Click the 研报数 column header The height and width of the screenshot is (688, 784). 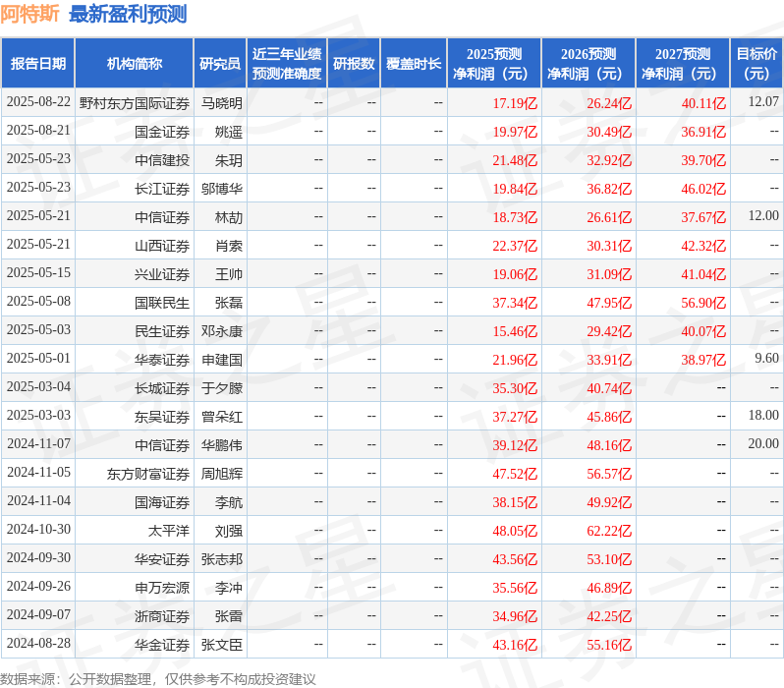coord(354,64)
